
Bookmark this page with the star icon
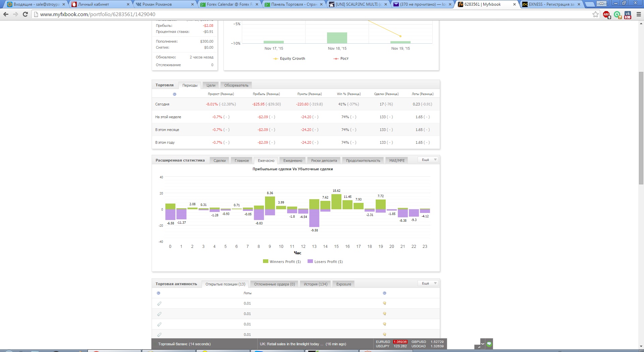595,14
